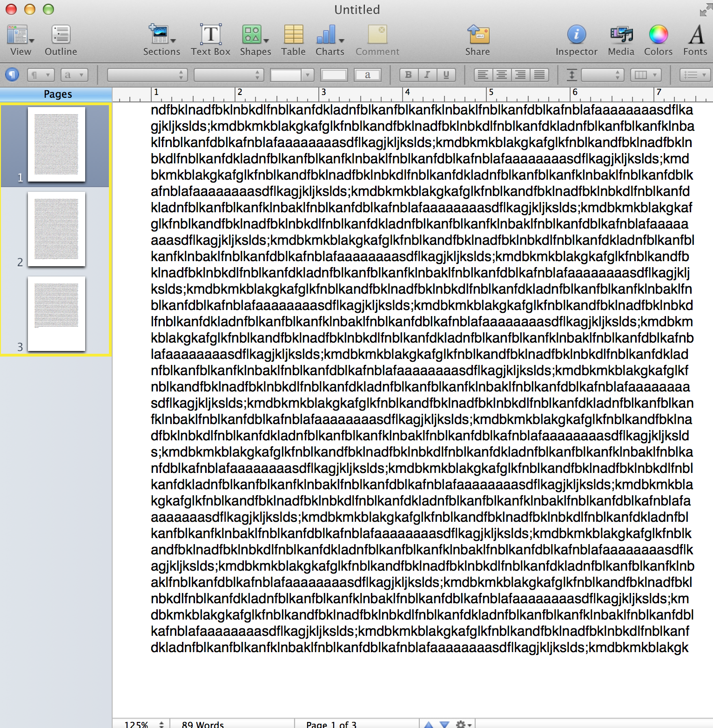
Task: Open the paragraph style dropdown
Action: pyautogui.click(x=41, y=74)
